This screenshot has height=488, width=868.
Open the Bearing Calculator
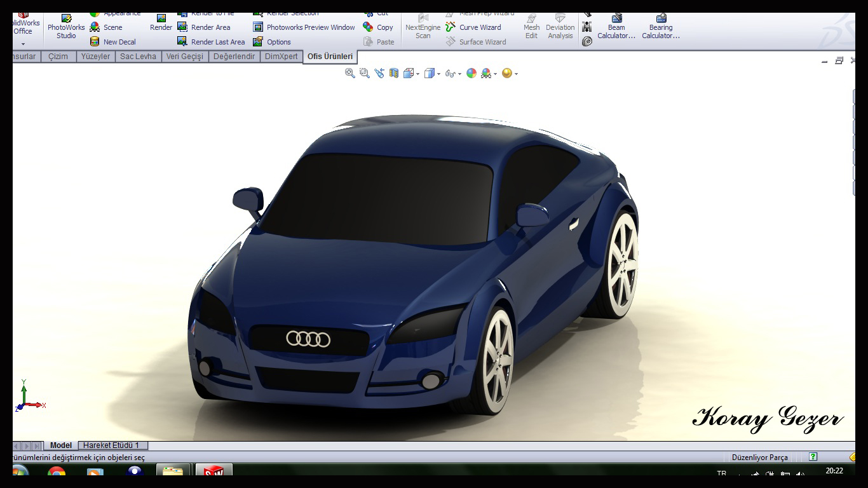(x=661, y=27)
